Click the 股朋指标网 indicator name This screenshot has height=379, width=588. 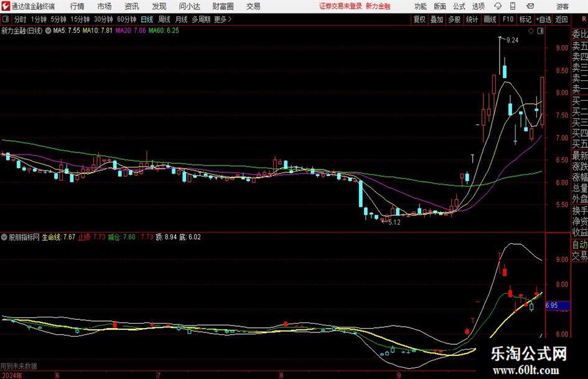tap(24, 237)
